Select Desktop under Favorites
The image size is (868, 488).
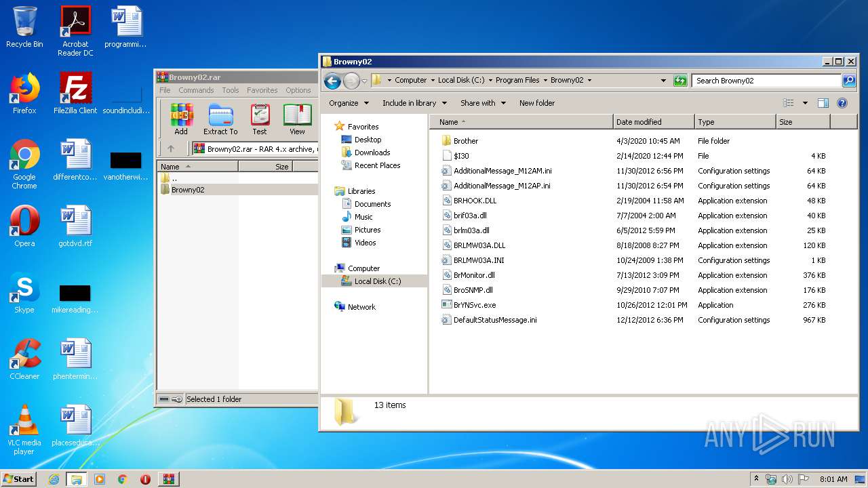point(368,140)
